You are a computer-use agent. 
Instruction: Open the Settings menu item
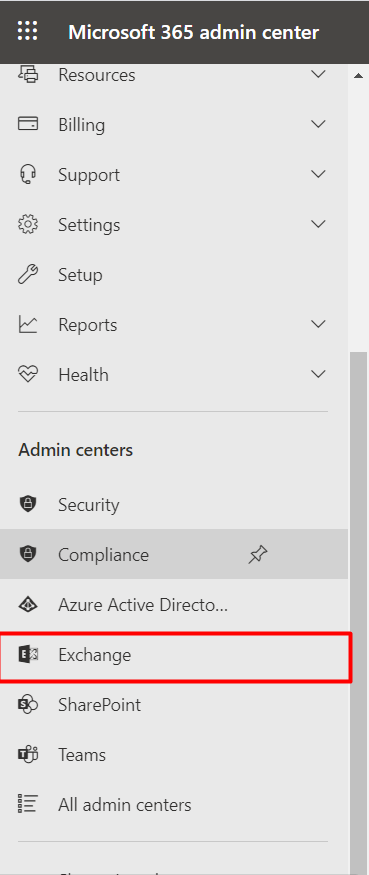point(174,224)
